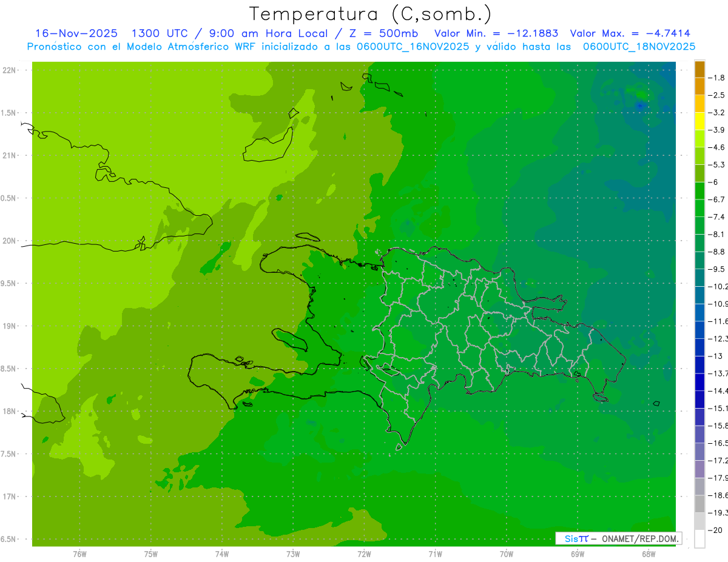Click the "Valor Max. = -4.7414" text
The height and width of the screenshot is (562, 728).
tap(631, 33)
